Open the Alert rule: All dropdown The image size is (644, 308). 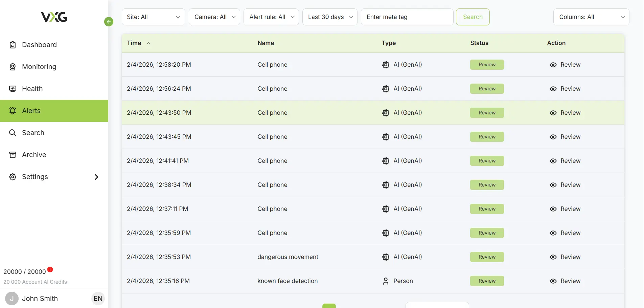271,17
